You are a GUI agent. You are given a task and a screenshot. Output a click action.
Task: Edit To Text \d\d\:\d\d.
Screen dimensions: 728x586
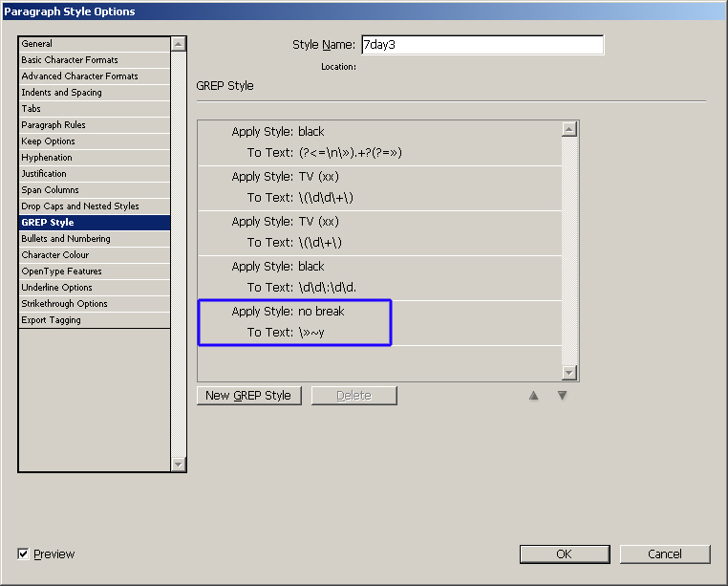(x=328, y=288)
